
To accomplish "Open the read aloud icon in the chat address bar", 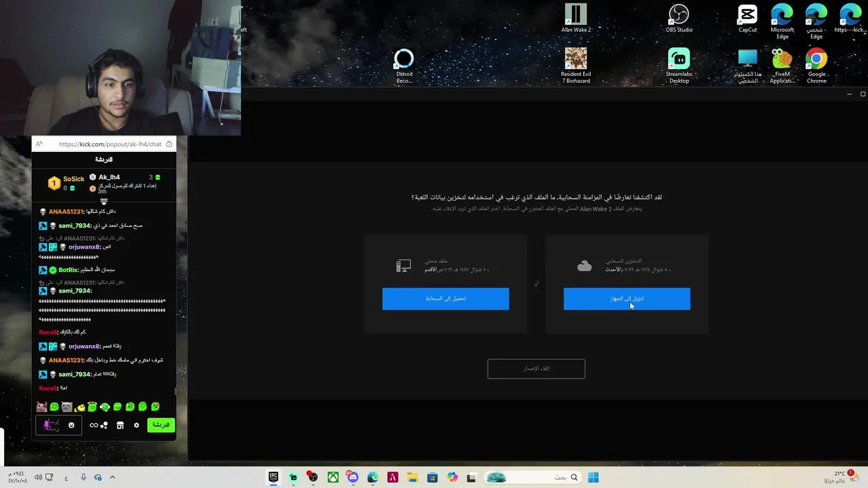I will pyautogui.click(x=39, y=144).
